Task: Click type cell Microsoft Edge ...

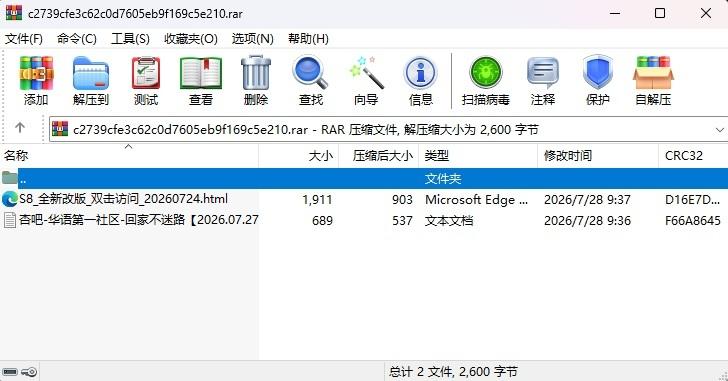Action: tap(476, 200)
